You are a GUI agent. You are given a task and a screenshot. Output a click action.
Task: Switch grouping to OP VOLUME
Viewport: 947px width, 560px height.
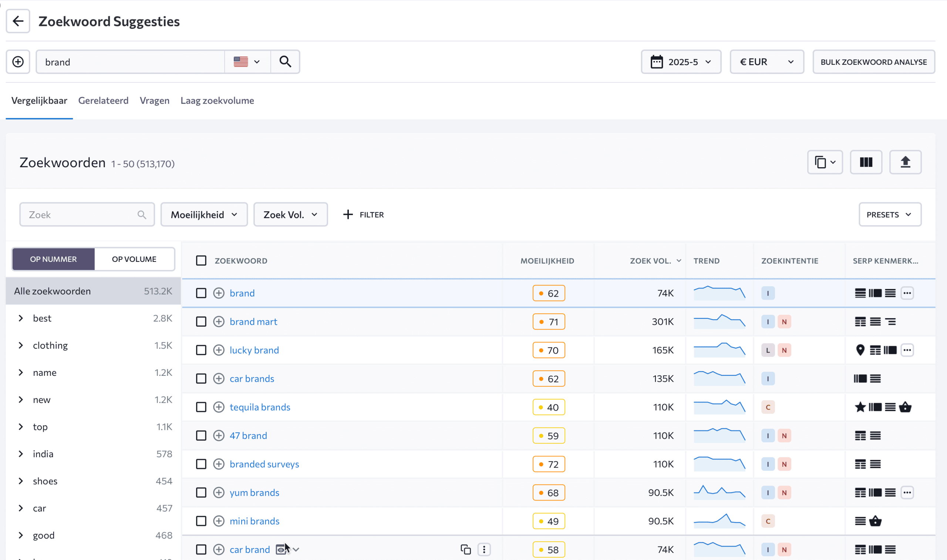(x=134, y=259)
